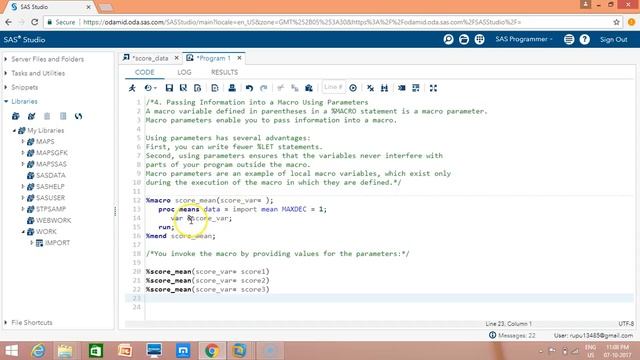Bookmark this page with the star icon
640x360 pixels.
pos(616,22)
